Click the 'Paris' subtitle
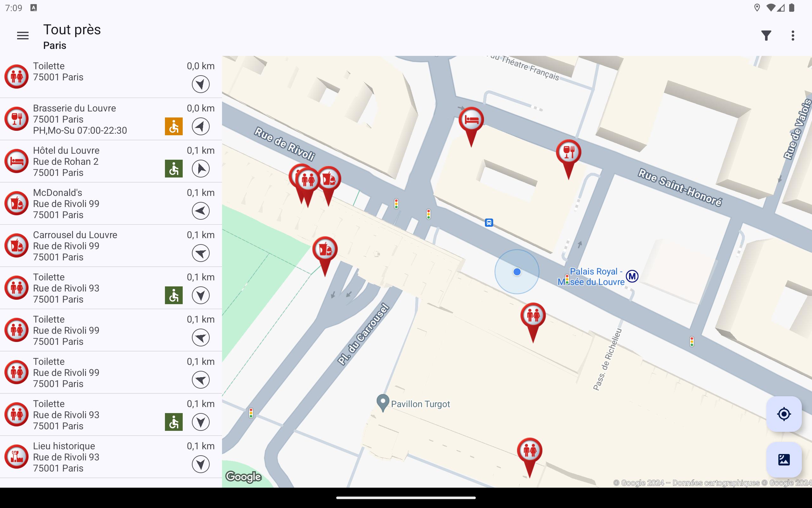This screenshot has height=508, width=812. point(55,45)
